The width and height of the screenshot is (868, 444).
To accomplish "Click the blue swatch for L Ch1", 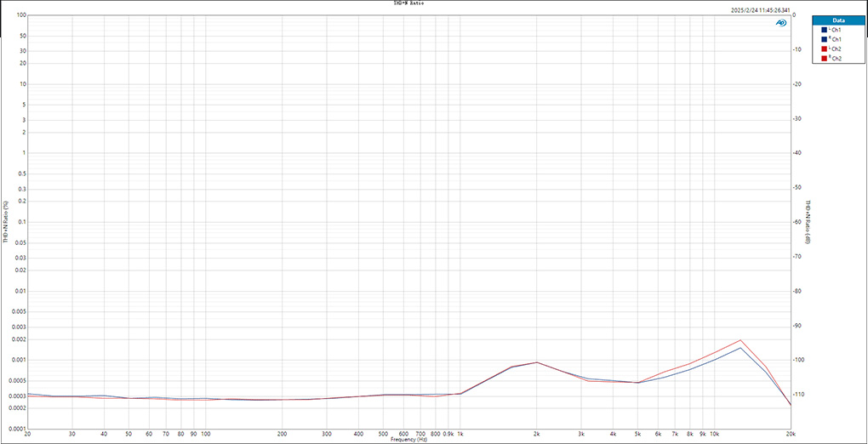I will pos(825,30).
